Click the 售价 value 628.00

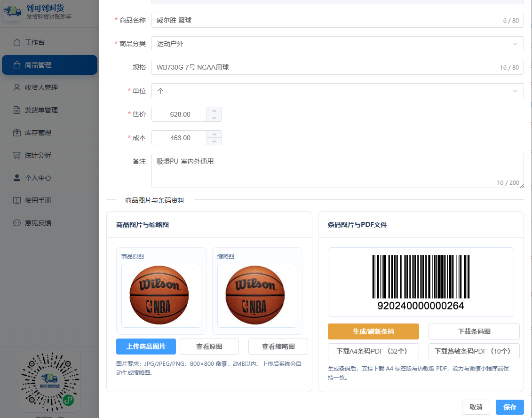(180, 114)
